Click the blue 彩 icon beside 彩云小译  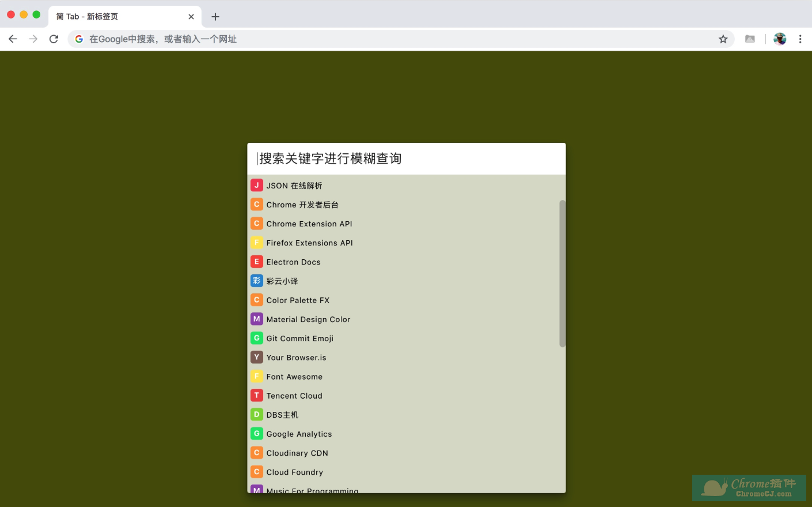click(x=257, y=281)
